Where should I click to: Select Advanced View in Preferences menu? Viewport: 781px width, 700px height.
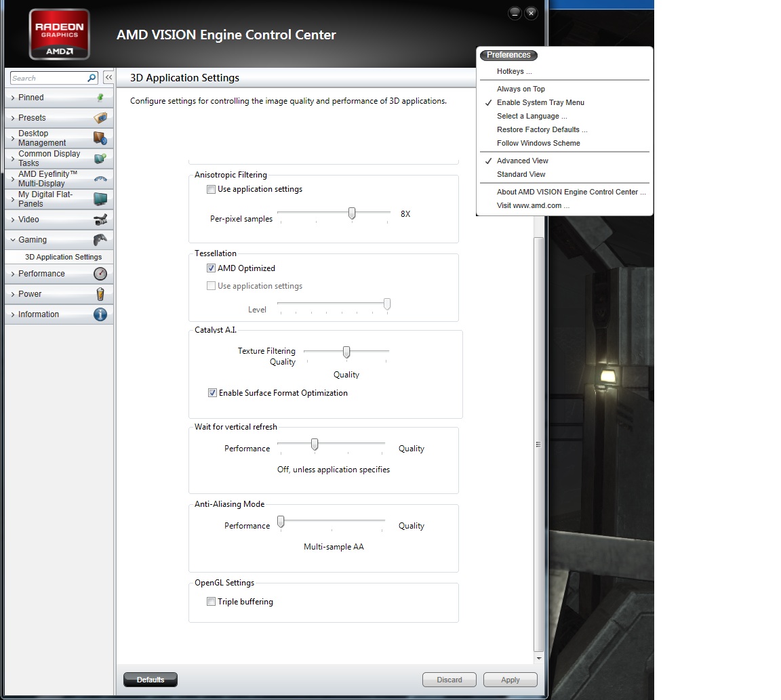click(523, 161)
